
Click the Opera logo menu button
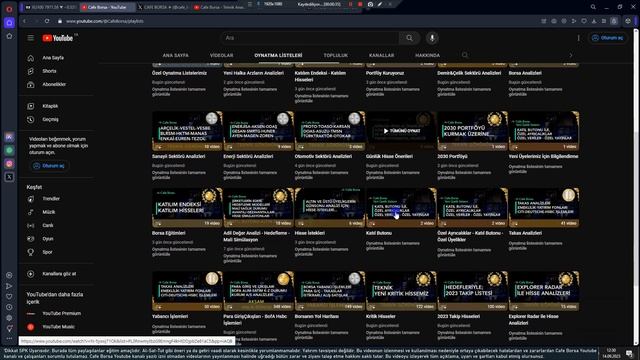(x=9, y=9)
